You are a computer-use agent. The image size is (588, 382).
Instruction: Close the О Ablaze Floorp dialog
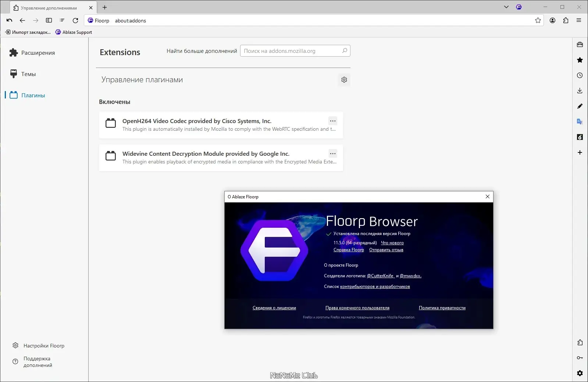(x=488, y=197)
